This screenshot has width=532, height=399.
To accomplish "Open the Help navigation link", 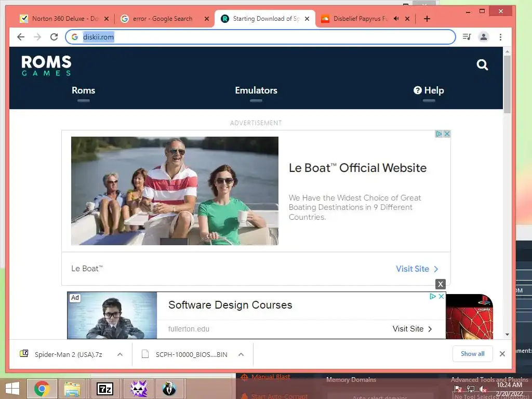I will [x=429, y=90].
